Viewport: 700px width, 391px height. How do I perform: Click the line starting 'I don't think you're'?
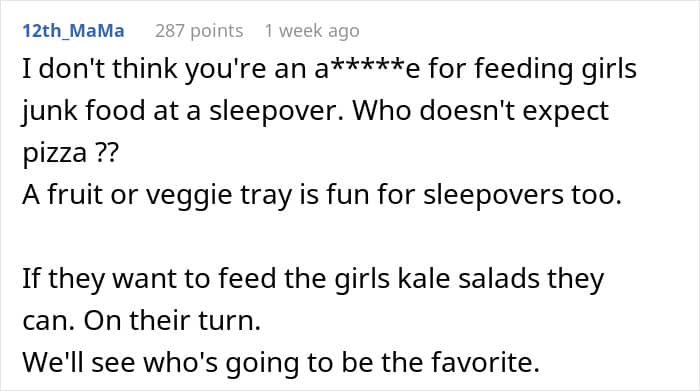pos(329,69)
